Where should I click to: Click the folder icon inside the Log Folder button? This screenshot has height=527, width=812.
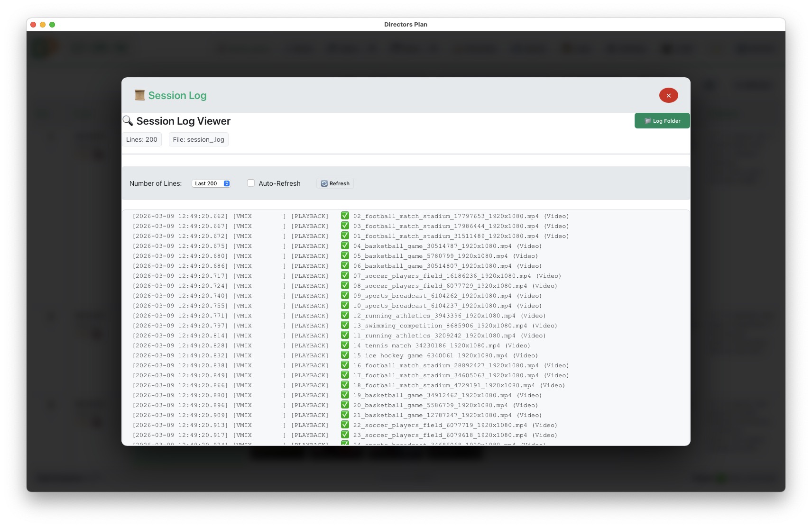point(648,121)
